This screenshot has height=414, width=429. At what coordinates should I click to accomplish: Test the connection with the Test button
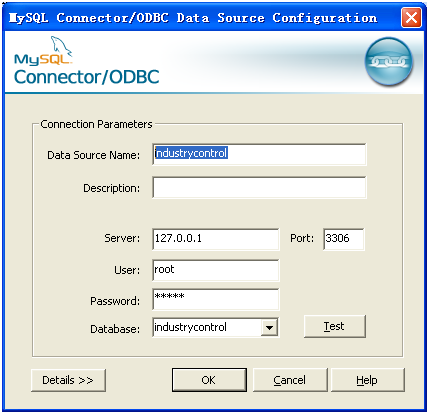[335, 326]
